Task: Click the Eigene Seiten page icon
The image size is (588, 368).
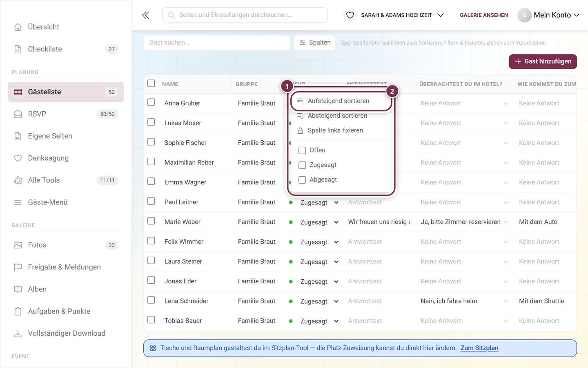Action: (18, 136)
